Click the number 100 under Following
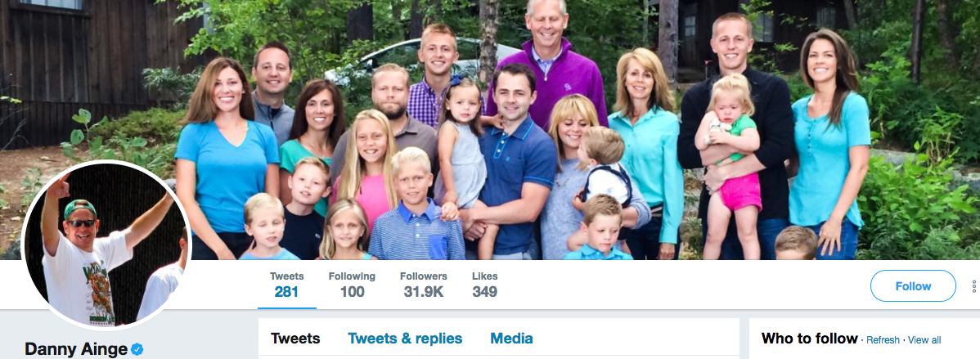 point(352,292)
